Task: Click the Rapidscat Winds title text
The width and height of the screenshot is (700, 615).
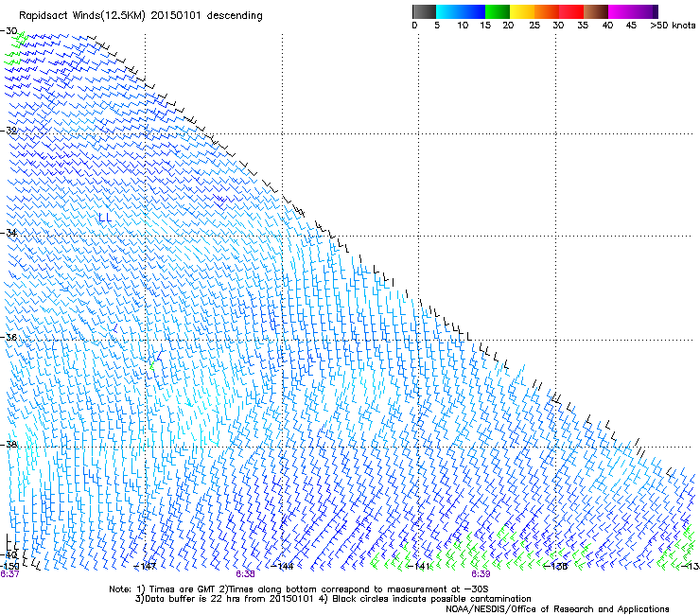Action: (x=141, y=16)
